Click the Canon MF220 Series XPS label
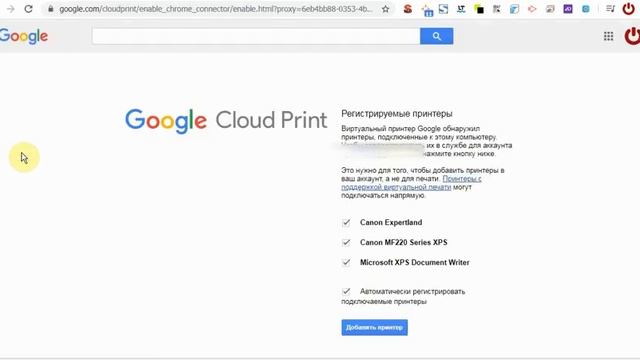Screen dimensions: 640x360 pos(404,242)
